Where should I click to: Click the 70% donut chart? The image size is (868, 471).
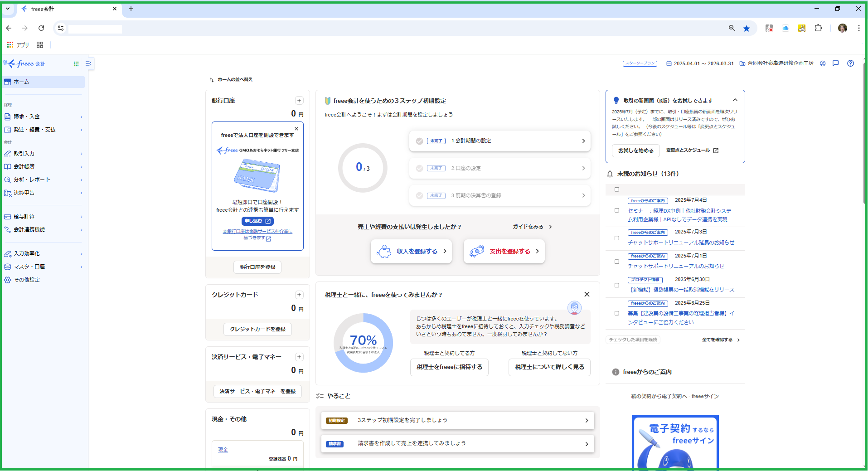pyautogui.click(x=363, y=343)
